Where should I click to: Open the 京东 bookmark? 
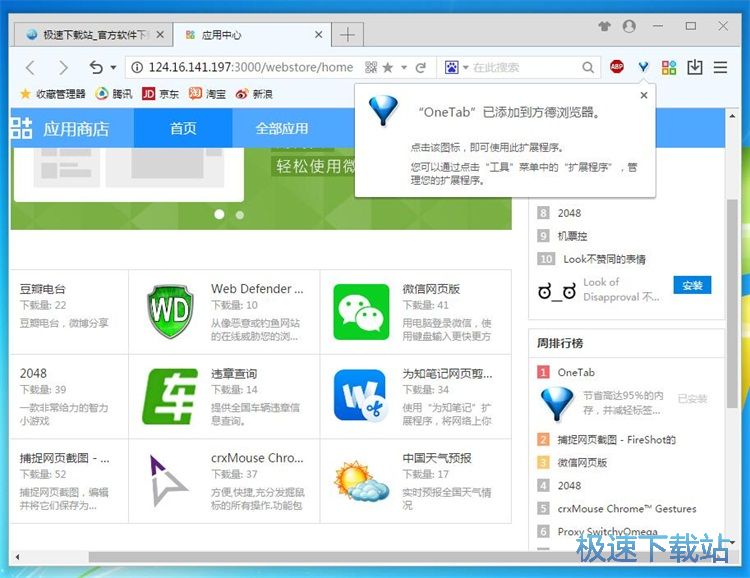[x=160, y=94]
